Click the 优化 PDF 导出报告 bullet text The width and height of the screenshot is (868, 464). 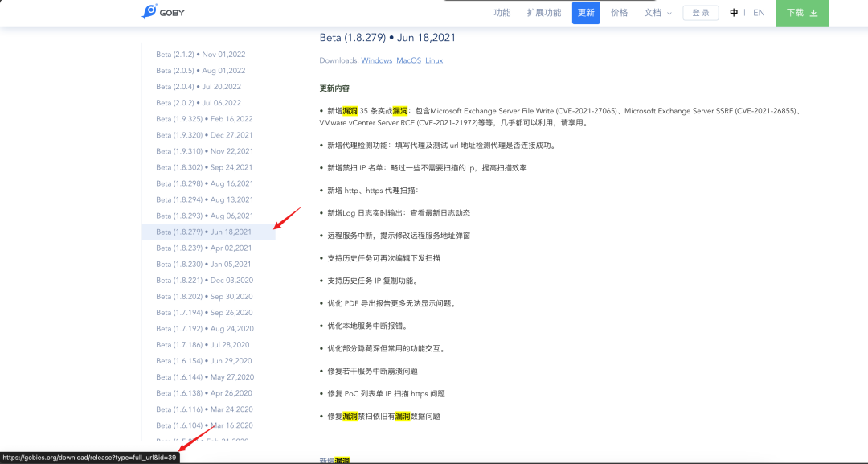click(392, 303)
